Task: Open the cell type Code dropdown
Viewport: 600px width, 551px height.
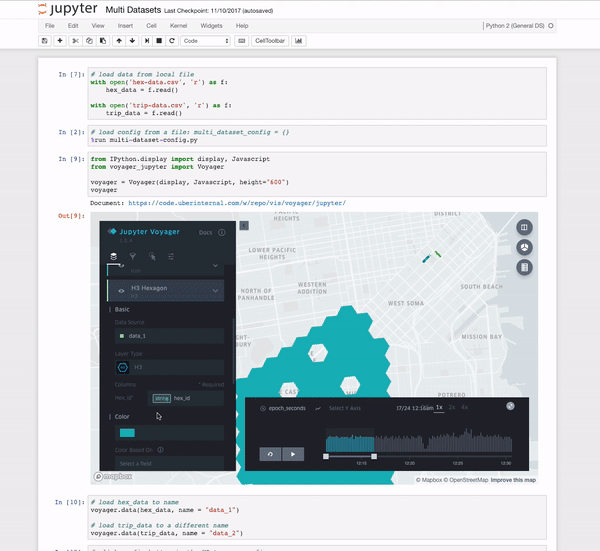Action: pos(205,41)
